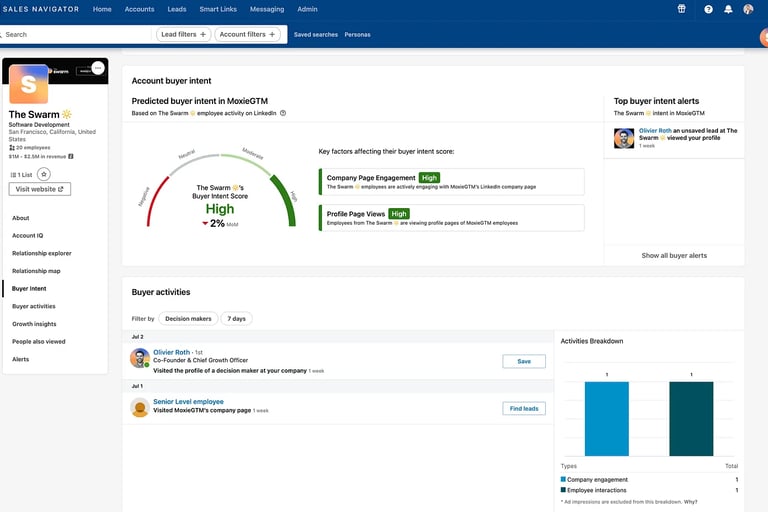The image size is (768, 512).
Task: Open Olivier Roth link in intent alerts
Action: [655, 130]
